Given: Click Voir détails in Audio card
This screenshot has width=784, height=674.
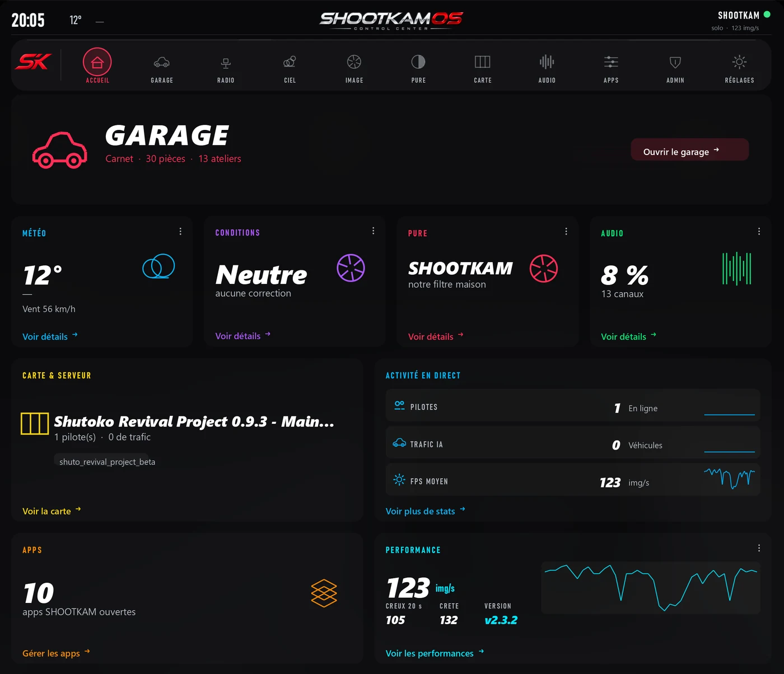Looking at the screenshot, I should (628, 336).
